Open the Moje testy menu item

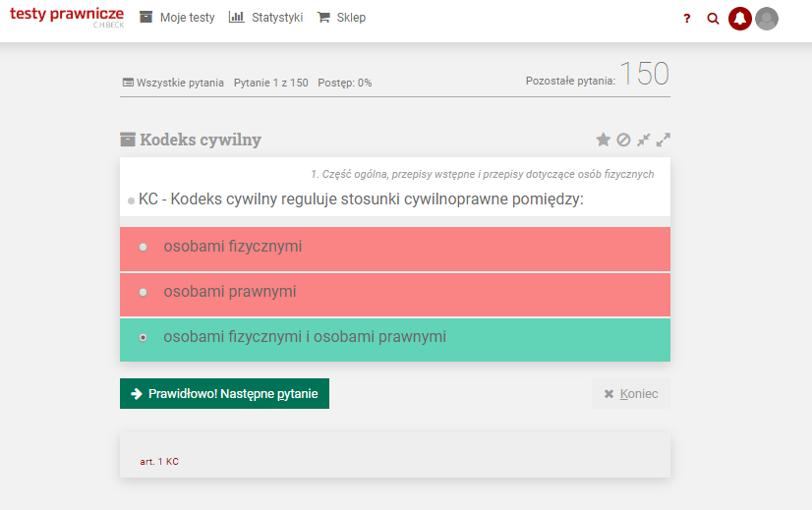pyautogui.click(x=177, y=18)
